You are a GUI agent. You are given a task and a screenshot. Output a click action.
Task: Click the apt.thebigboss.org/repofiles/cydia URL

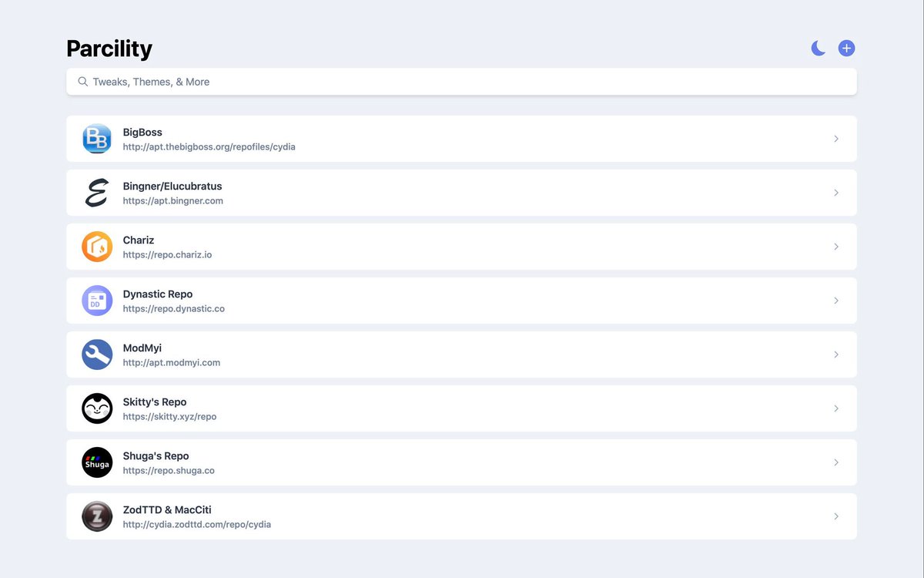209,146
